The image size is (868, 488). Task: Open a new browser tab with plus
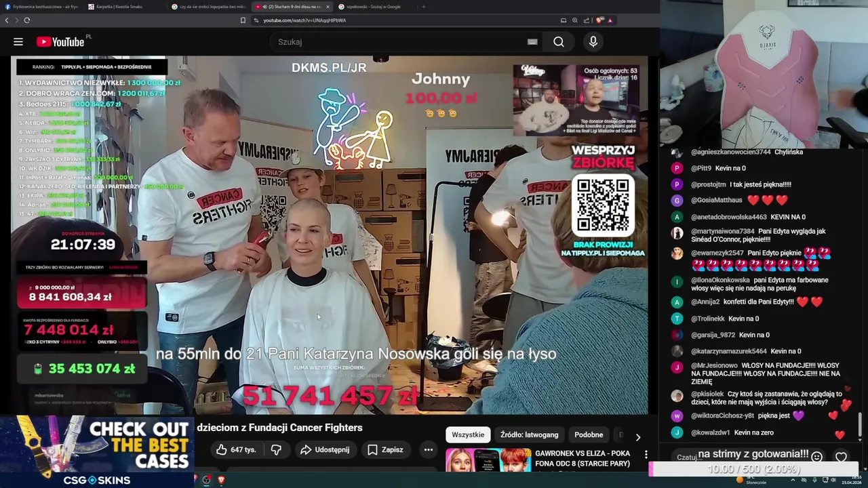pyautogui.click(x=423, y=7)
